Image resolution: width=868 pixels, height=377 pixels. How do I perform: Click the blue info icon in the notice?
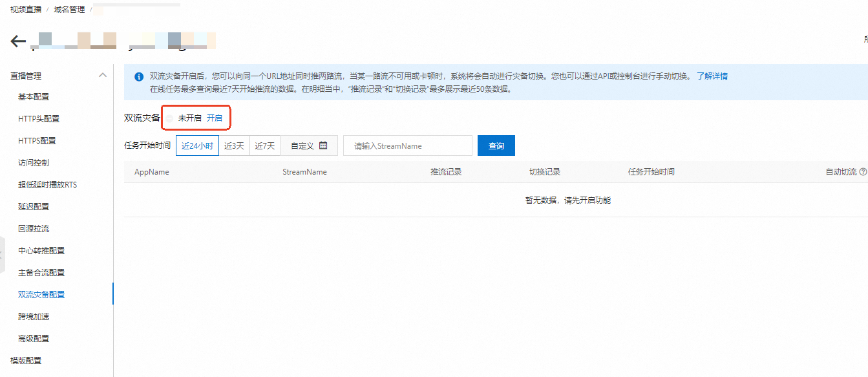click(139, 76)
